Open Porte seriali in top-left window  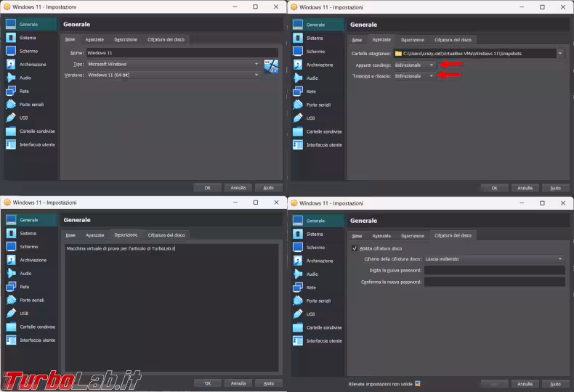(x=31, y=105)
